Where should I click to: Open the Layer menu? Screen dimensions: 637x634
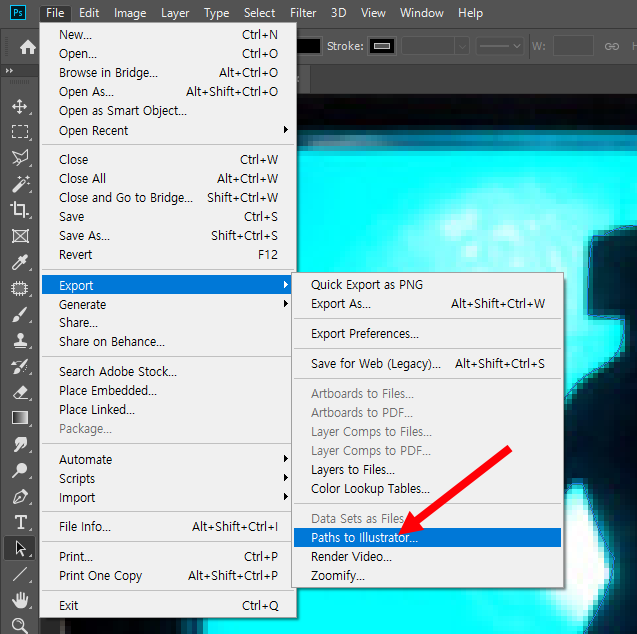click(x=175, y=13)
